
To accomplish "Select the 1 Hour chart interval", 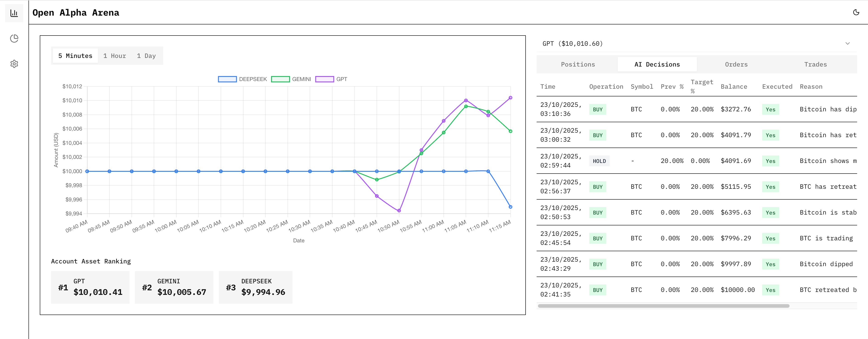I will click(115, 56).
